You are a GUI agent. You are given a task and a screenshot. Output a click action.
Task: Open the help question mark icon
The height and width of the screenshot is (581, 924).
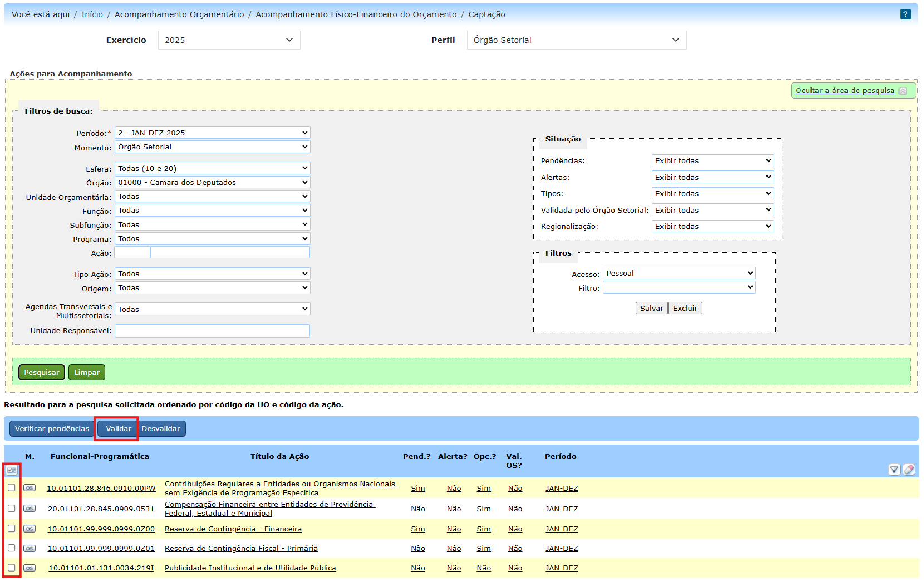(x=905, y=14)
